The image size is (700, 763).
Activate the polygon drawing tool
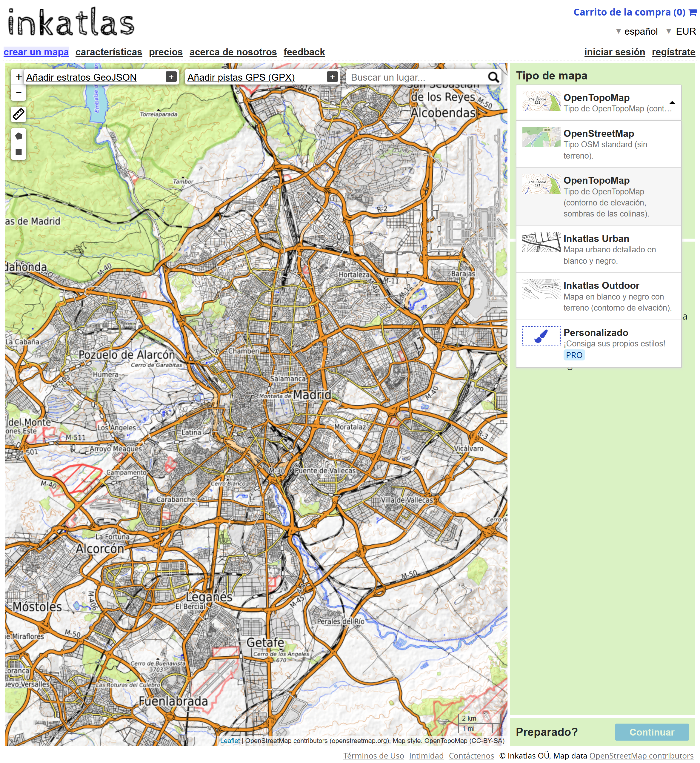[18, 136]
